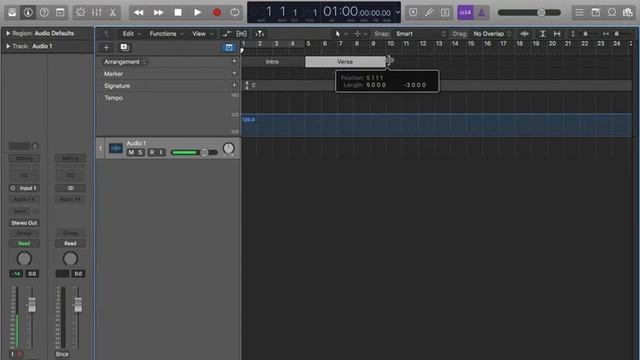Viewport: 640px width, 360px height.
Task: Click the horizontal auto zoom icon
Action: pos(557,34)
